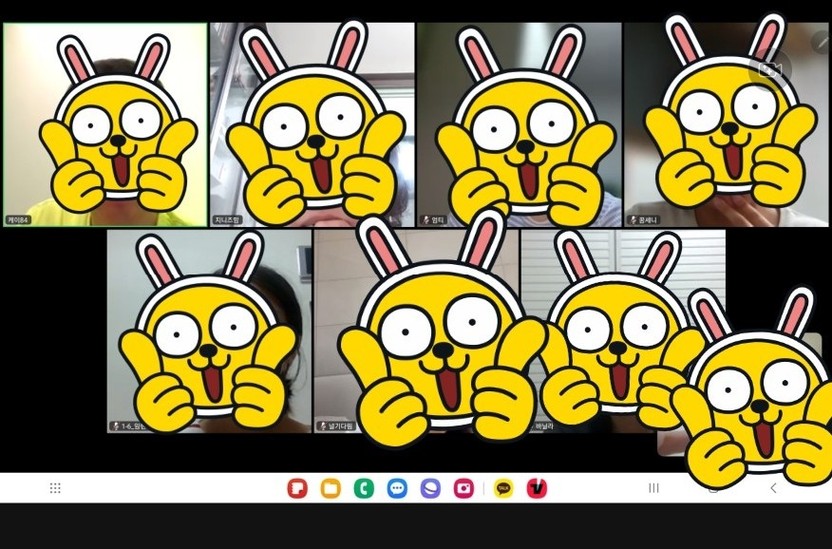Select the 날기다림 participant video tile
This screenshot has height=549, width=832.
(416, 331)
